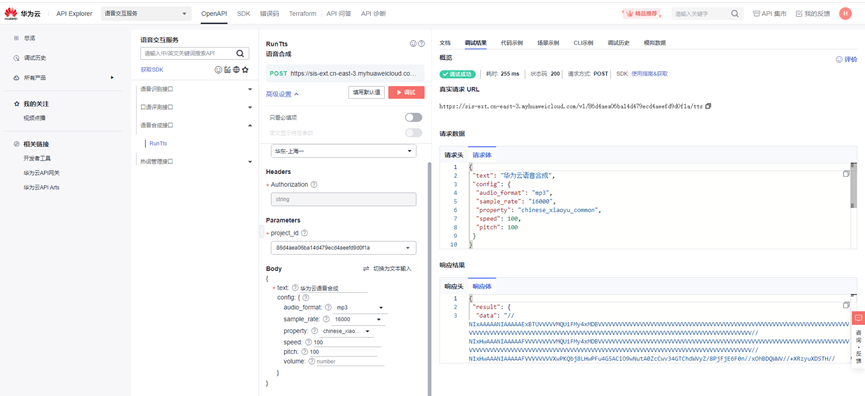The height and width of the screenshot is (396, 865).
Task: Click the 获取SDK link
Action: pyautogui.click(x=152, y=70)
